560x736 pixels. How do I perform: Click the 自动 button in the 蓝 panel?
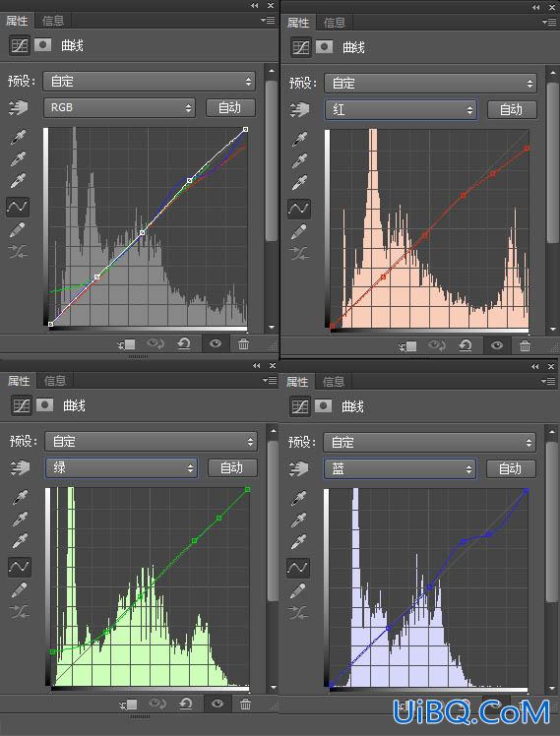tap(511, 468)
